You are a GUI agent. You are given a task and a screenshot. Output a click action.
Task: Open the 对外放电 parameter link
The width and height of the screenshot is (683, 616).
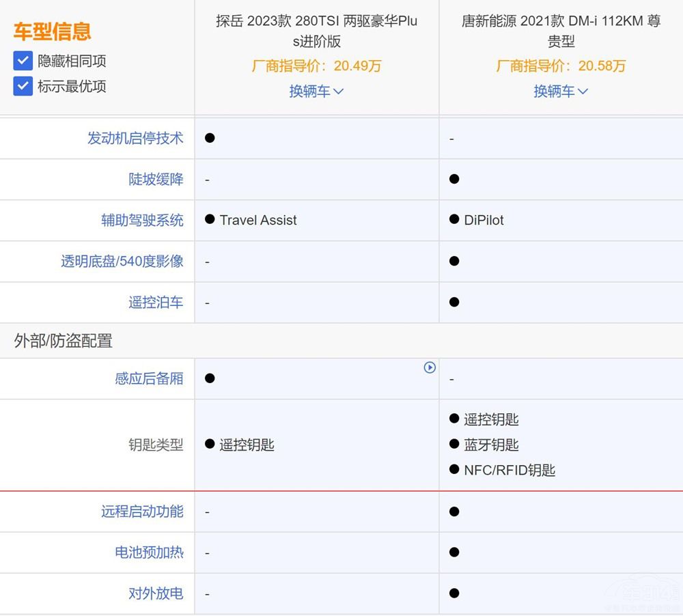coord(156,593)
